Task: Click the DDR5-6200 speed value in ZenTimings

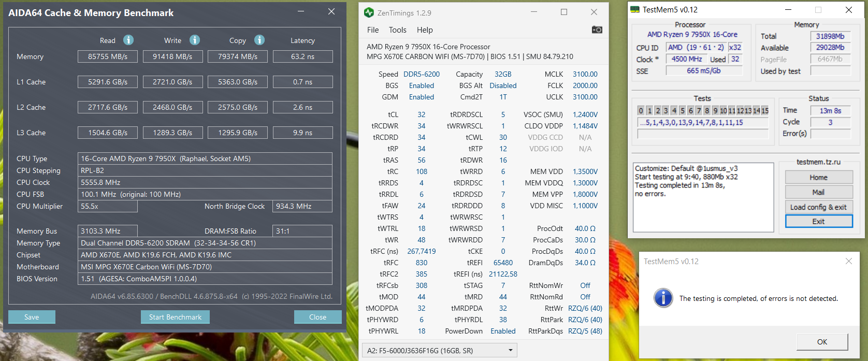Action: (x=422, y=74)
